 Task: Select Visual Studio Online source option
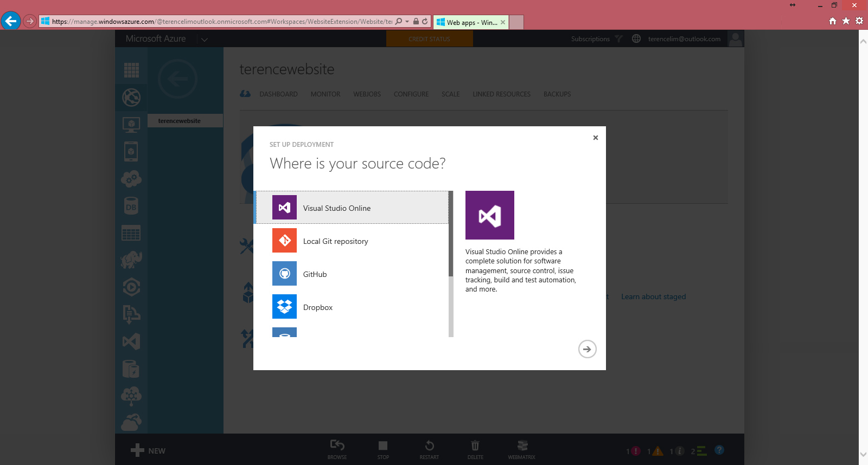coord(352,208)
